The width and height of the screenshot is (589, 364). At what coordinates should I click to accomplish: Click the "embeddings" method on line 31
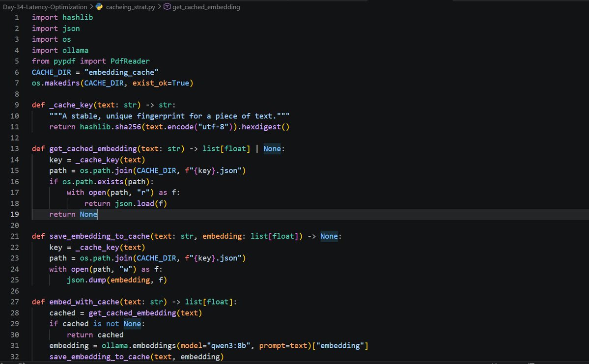click(154, 346)
